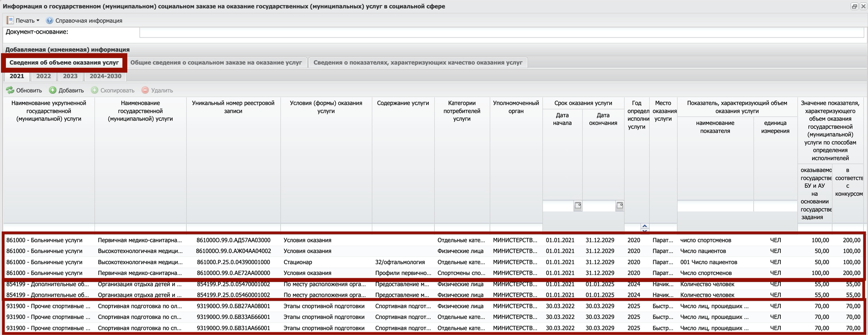Open calendar picker for Дата окончания filter
Image resolution: width=868 pixels, height=335 pixels.
pyautogui.click(x=620, y=206)
